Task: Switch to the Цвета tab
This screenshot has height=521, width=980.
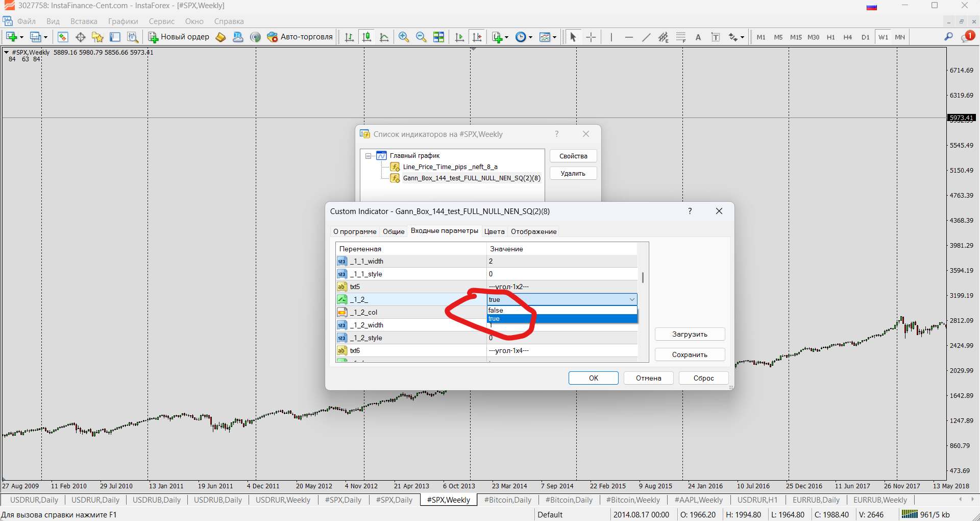Action: click(x=494, y=231)
